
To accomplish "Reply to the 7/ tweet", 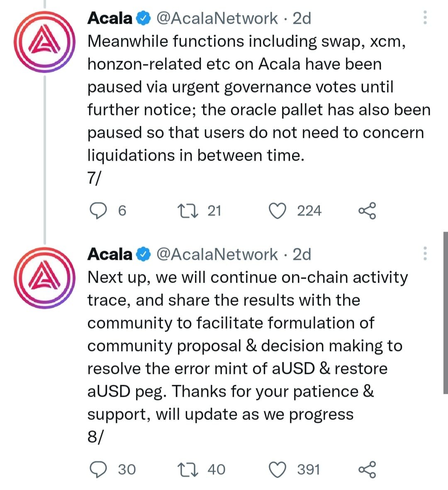I will [98, 211].
